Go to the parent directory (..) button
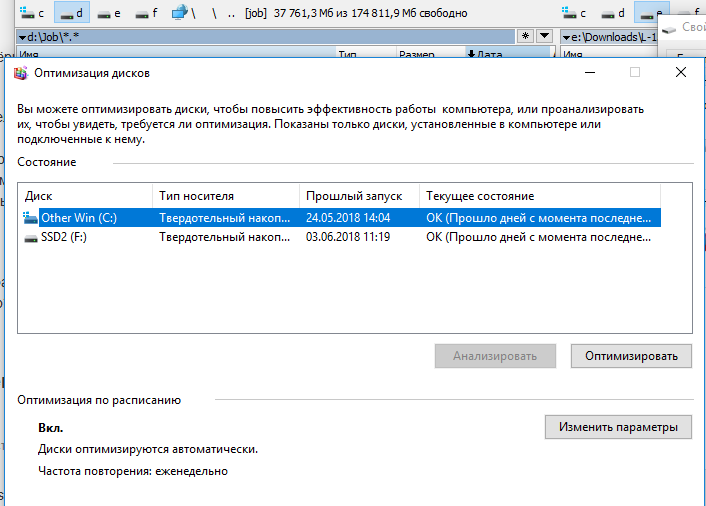This screenshot has height=506, width=706. pyautogui.click(x=231, y=13)
